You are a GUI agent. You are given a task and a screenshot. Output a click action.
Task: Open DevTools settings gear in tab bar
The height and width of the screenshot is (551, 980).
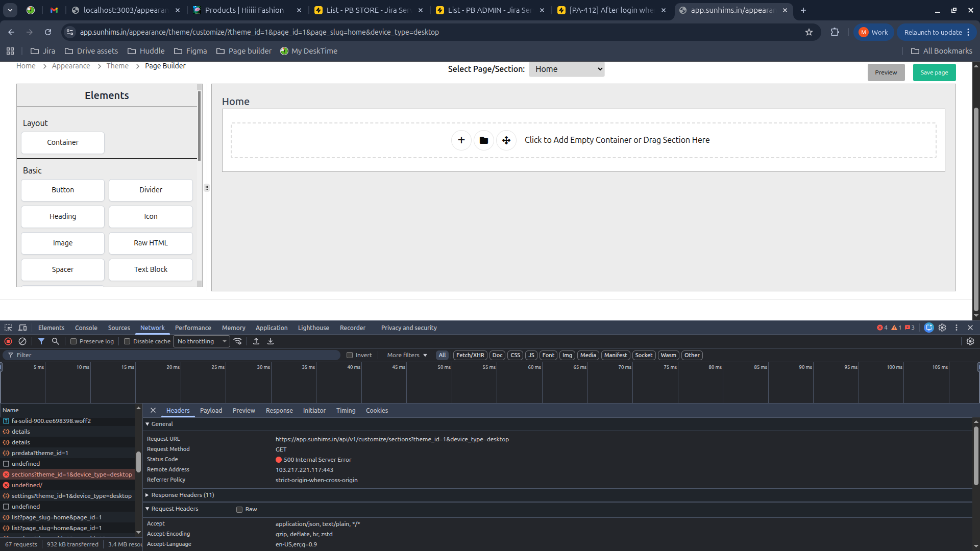942,328
